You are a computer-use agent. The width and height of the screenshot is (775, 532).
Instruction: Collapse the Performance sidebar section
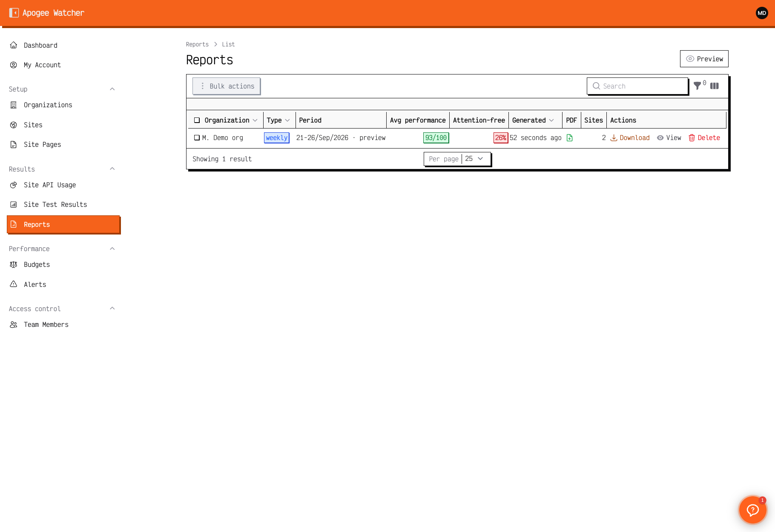[112, 249]
